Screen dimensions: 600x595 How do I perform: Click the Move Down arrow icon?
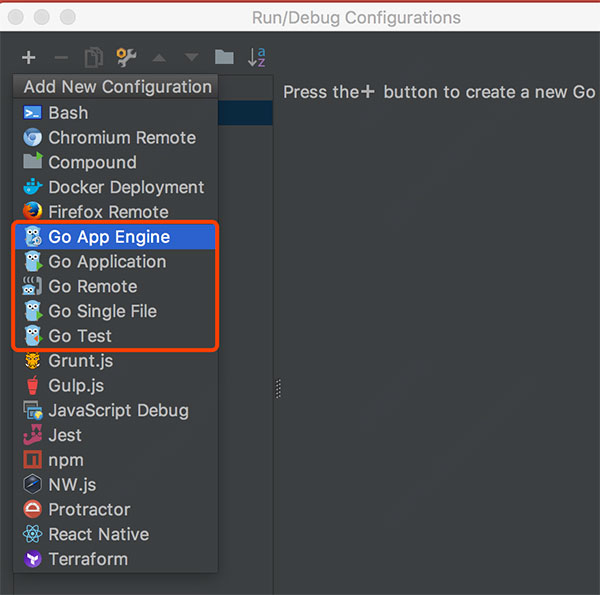pos(191,58)
